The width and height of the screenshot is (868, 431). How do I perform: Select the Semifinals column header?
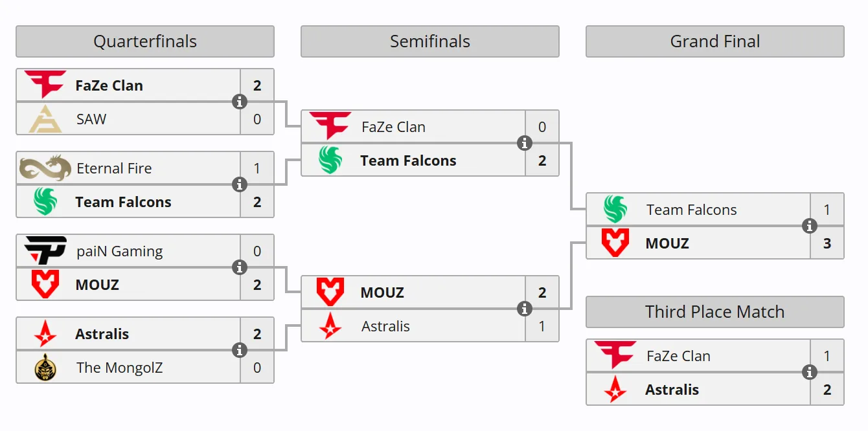pyautogui.click(x=430, y=41)
